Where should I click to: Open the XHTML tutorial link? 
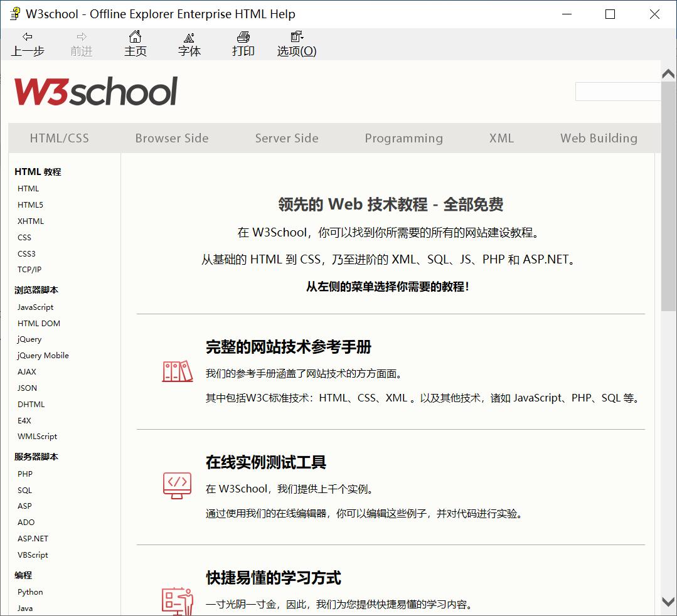(x=31, y=221)
